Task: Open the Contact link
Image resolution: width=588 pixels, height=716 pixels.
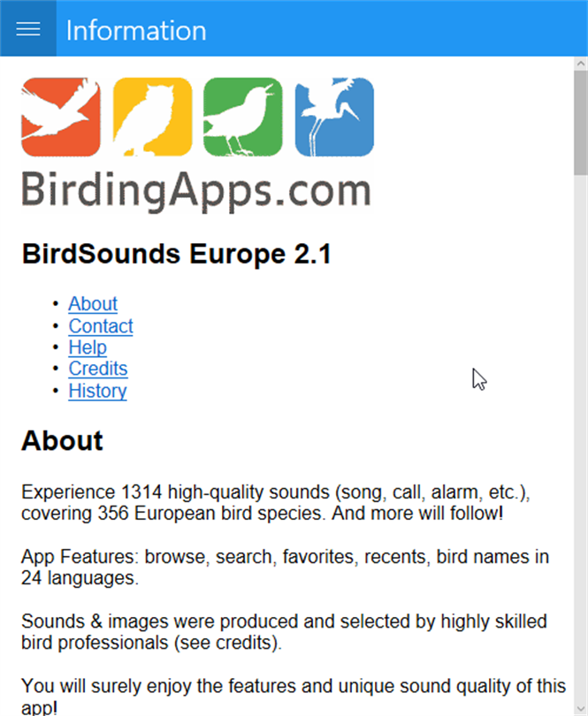Action: click(101, 326)
